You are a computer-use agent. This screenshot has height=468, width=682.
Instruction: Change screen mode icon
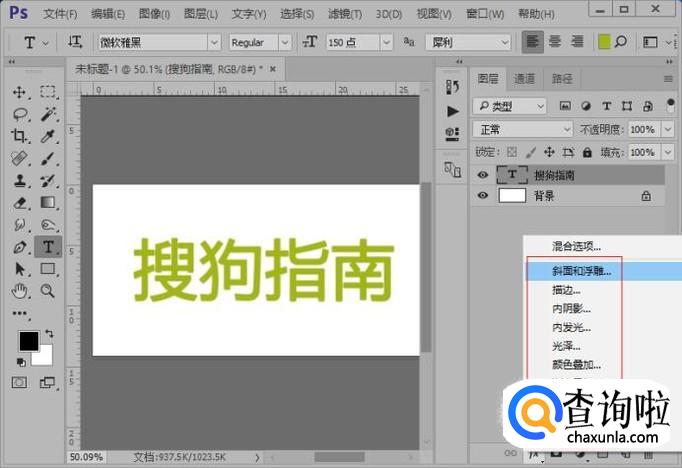click(x=47, y=382)
